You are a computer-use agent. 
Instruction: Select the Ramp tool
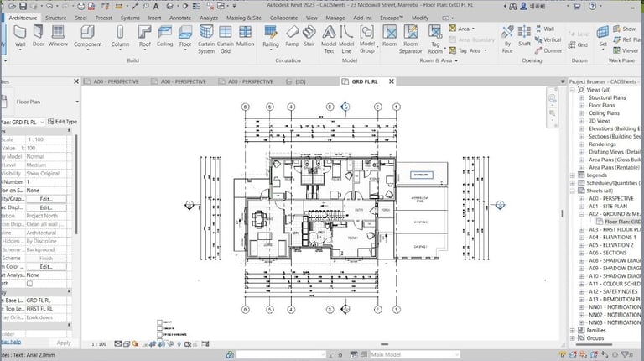292,35
